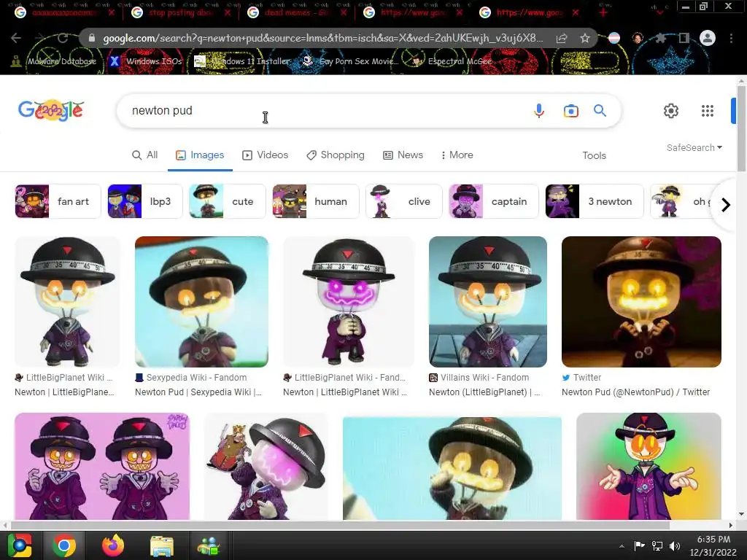Switch to the All results tab
This screenshot has height=560, width=747.
(145, 155)
